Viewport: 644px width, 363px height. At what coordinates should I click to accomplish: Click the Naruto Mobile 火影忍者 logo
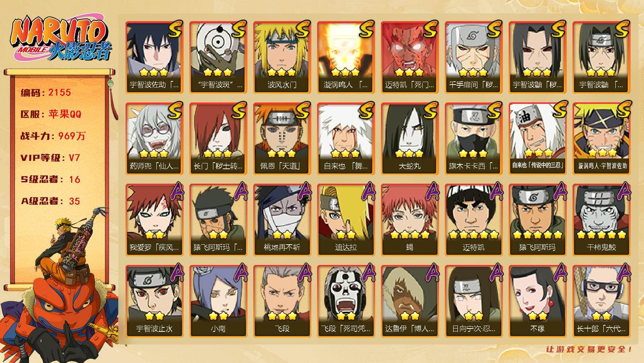coord(60,38)
